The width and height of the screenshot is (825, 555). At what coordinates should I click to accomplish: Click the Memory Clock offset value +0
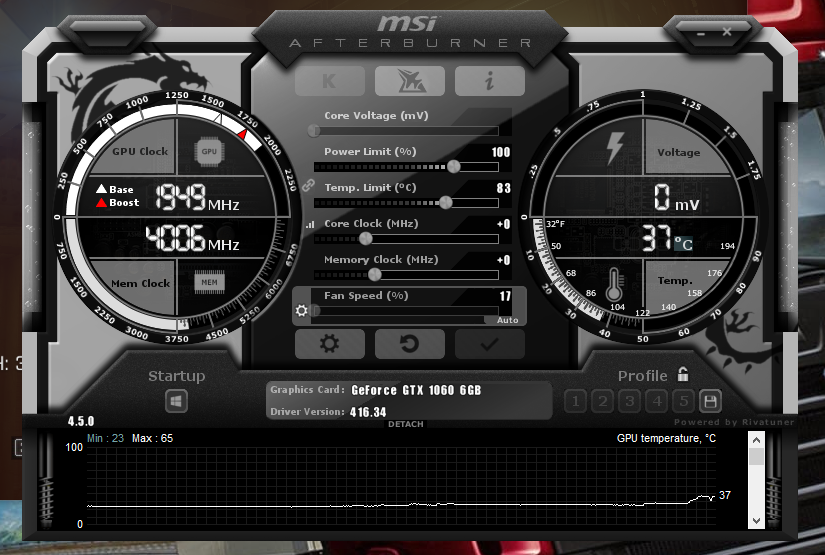tap(504, 260)
